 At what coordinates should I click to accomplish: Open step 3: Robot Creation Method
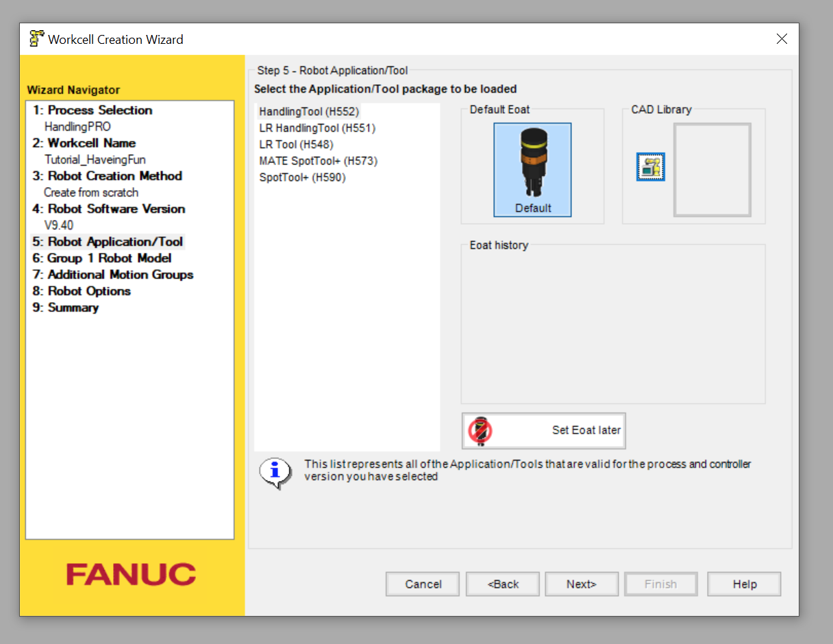108,176
